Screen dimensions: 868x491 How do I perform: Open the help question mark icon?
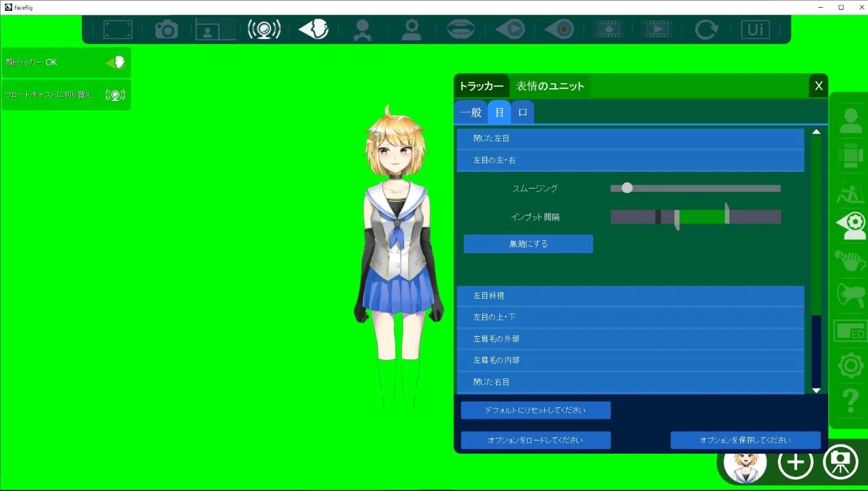pos(849,401)
